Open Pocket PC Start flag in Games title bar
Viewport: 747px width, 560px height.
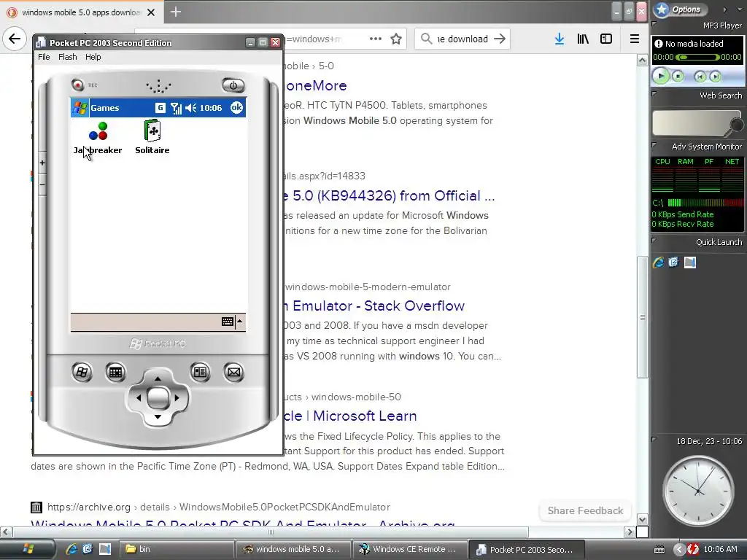click(x=80, y=108)
